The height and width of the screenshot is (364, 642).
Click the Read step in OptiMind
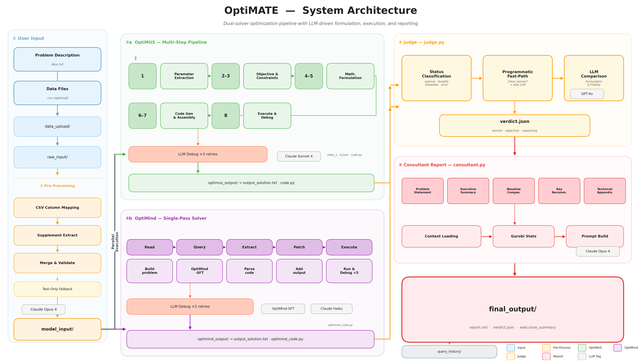pos(150,247)
